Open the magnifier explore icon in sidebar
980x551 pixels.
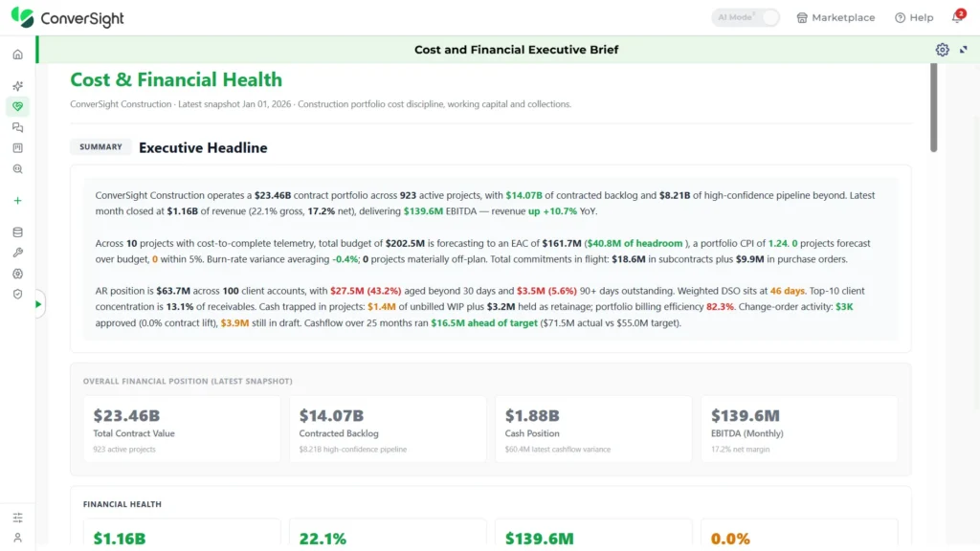point(17,169)
